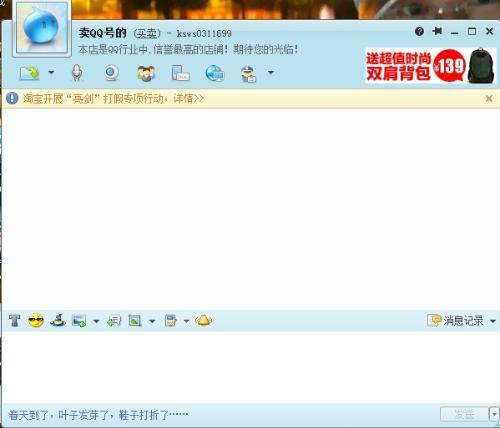Expand dropdown arrow beside police icon
The height and width of the screenshot is (428, 500).
(x=271, y=72)
